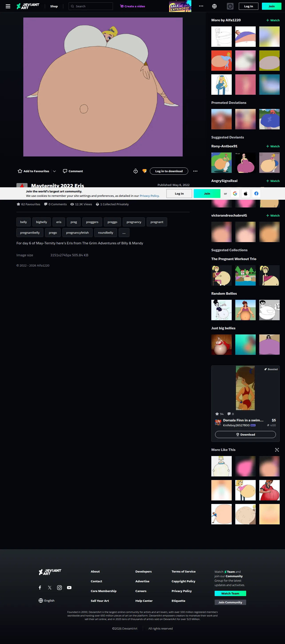The image size is (285, 644).
Task: Watch Alfa1220 in More by section
Action: coord(273,20)
